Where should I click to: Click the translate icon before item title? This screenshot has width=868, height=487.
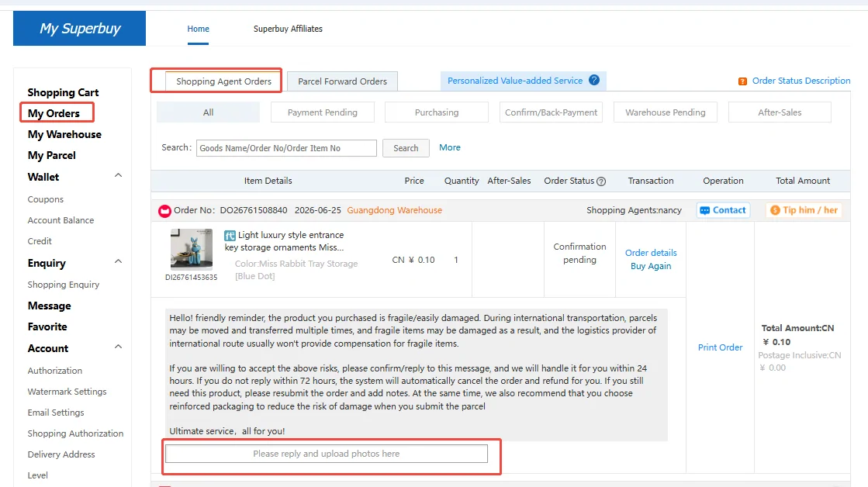pyautogui.click(x=230, y=235)
